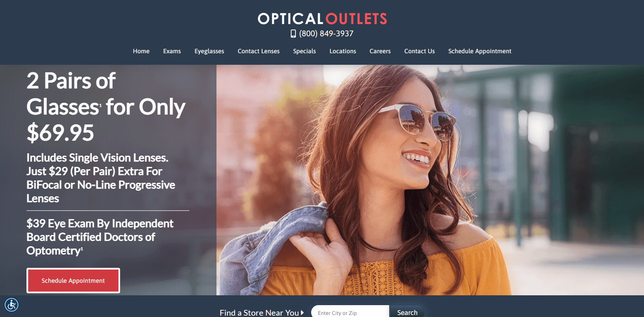Open the Contact Us page
The height and width of the screenshot is (317, 644).
419,51
